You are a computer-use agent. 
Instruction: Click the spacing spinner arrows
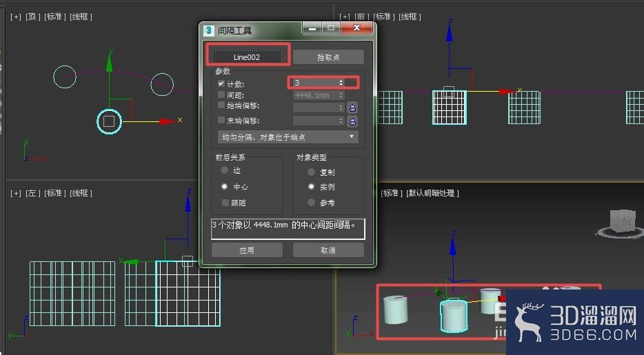(341, 95)
